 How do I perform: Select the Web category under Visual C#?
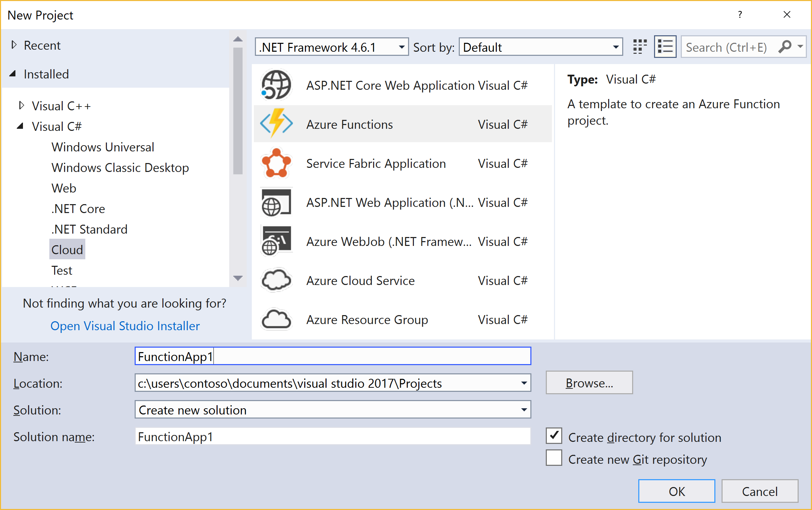click(x=64, y=188)
